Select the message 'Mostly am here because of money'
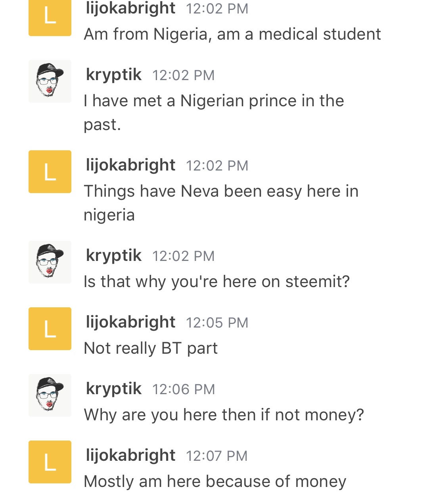 [x=215, y=482]
